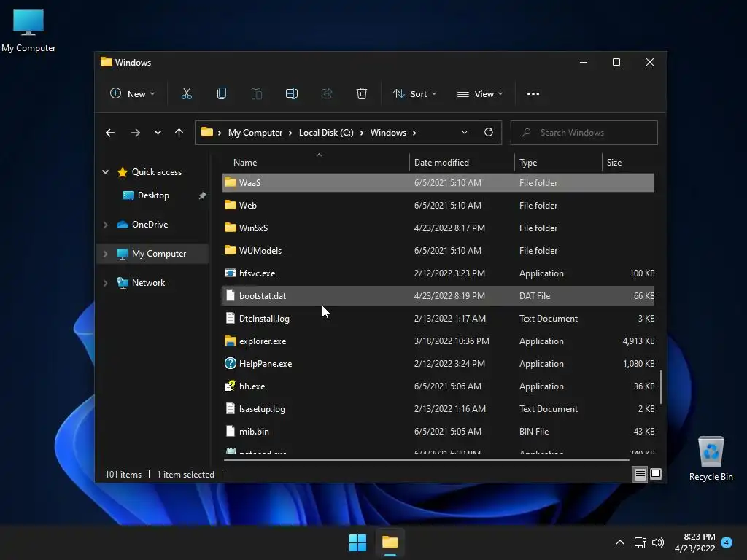
Task: Open the volume speaker tray icon
Action: tap(658, 542)
